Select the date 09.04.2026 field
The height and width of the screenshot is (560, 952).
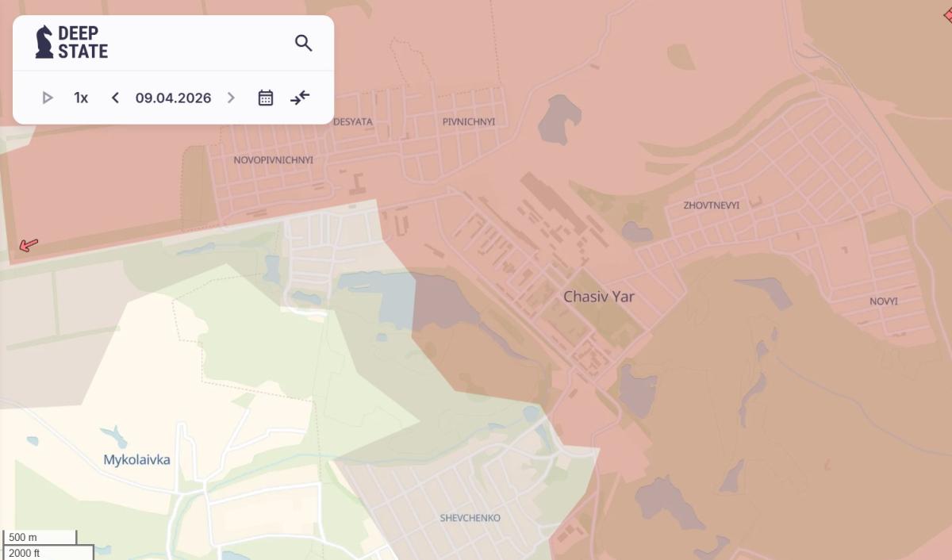pos(173,98)
